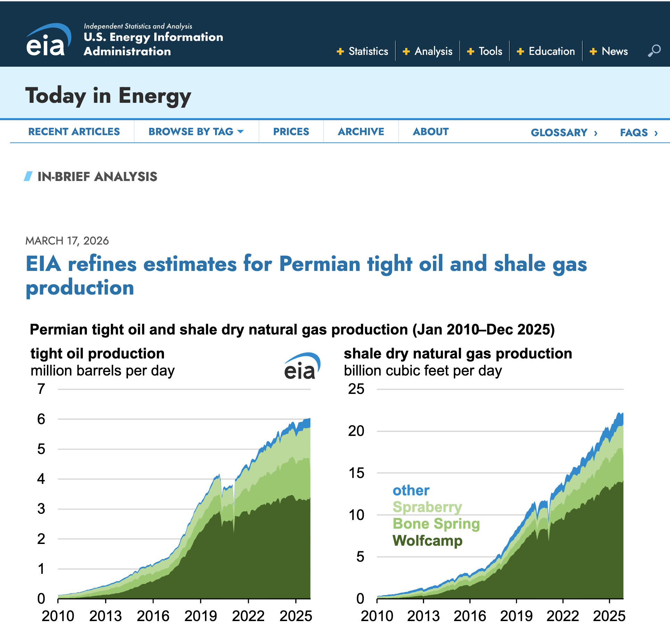Open the About tab
The height and width of the screenshot is (644, 670).
(431, 132)
